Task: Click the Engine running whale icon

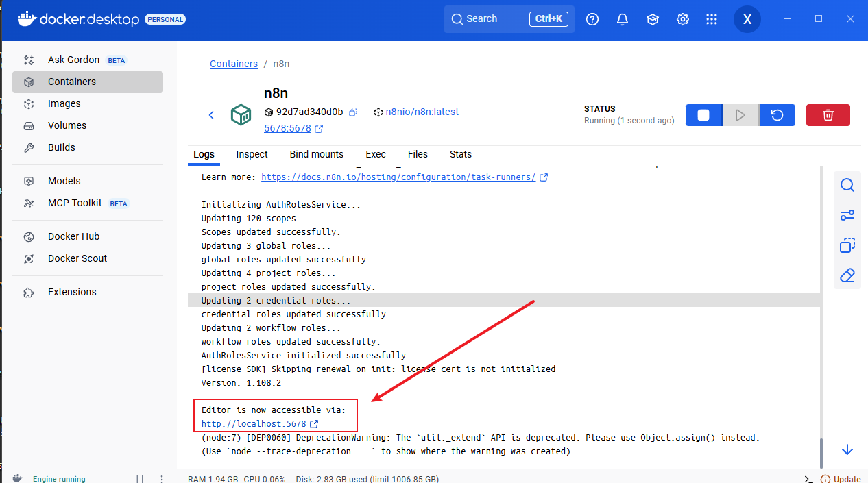Action: (18, 478)
